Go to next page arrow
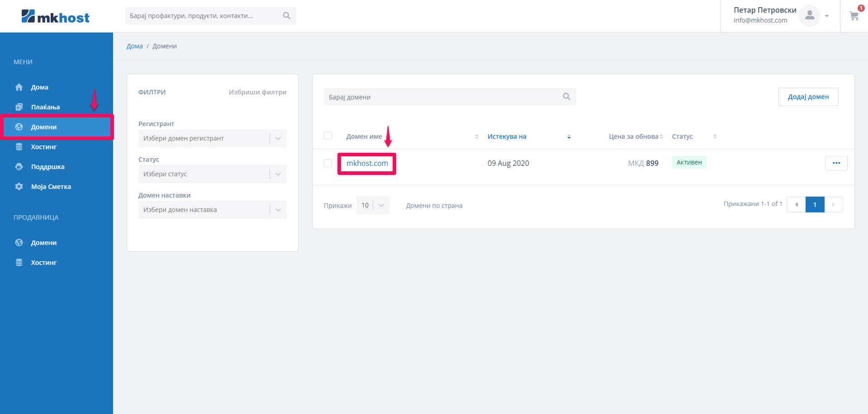Screen dimensions: 868x414 833,205
